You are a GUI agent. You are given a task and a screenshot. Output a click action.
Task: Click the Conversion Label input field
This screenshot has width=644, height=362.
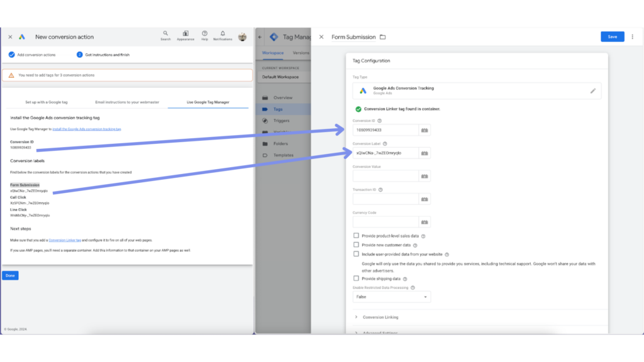(386, 153)
